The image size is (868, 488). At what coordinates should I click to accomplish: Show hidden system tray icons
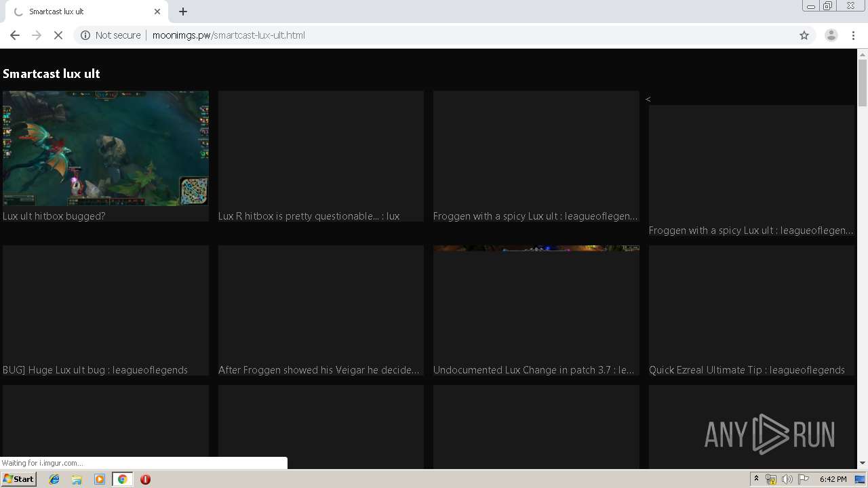click(x=756, y=479)
